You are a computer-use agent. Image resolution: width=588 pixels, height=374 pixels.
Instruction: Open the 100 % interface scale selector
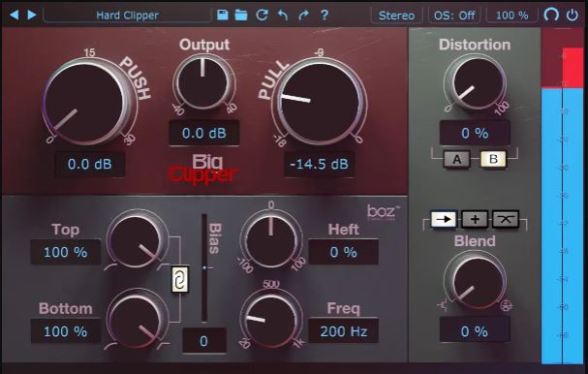[x=511, y=16]
